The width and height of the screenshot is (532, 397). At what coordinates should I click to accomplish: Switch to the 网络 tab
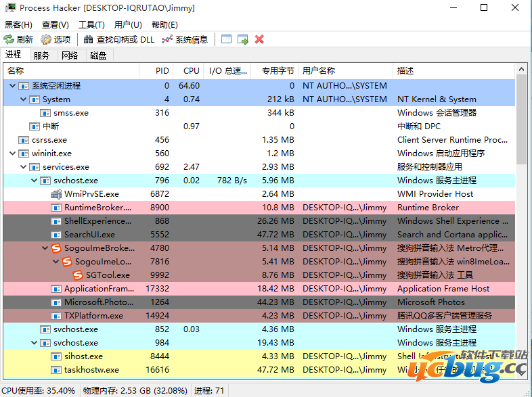click(70, 55)
